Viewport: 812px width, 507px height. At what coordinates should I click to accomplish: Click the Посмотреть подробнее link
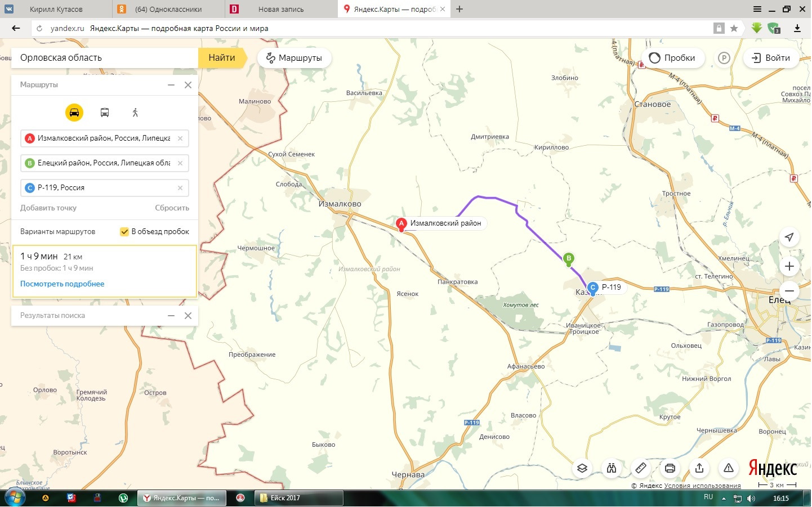[x=63, y=284]
